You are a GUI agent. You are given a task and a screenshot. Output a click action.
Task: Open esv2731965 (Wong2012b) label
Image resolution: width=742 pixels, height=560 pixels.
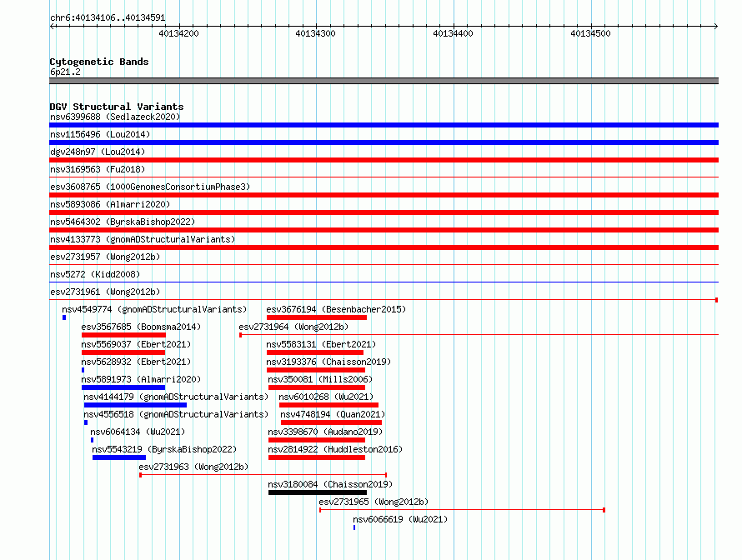(x=374, y=502)
